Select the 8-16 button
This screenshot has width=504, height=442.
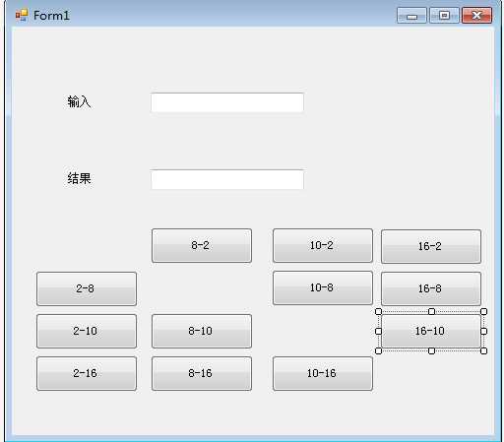(202, 373)
